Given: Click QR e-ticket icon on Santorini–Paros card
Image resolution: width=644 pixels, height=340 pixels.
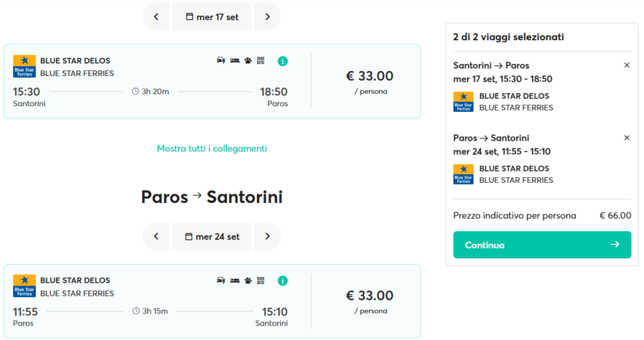Looking at the screenshot, I should [x=261, y=61].
